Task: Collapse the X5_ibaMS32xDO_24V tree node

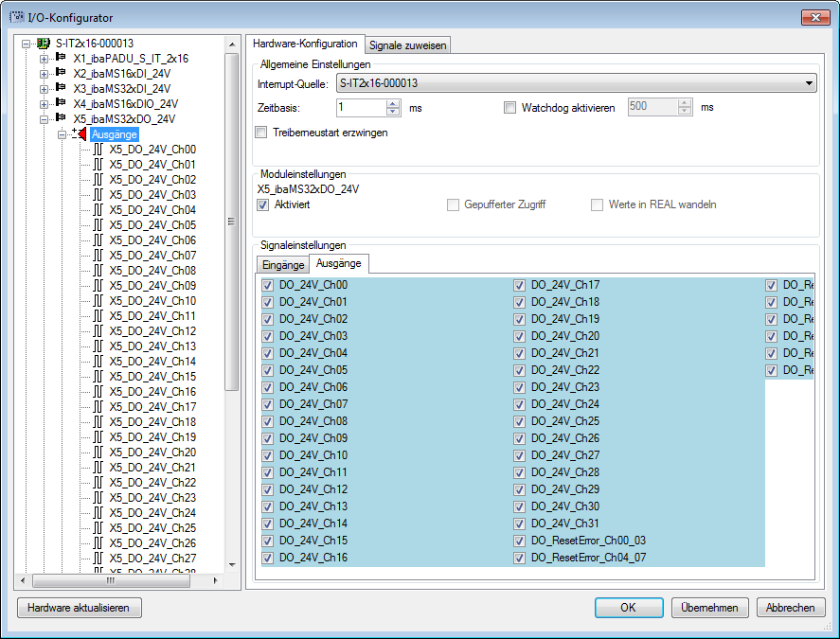Action: (44, 119)
